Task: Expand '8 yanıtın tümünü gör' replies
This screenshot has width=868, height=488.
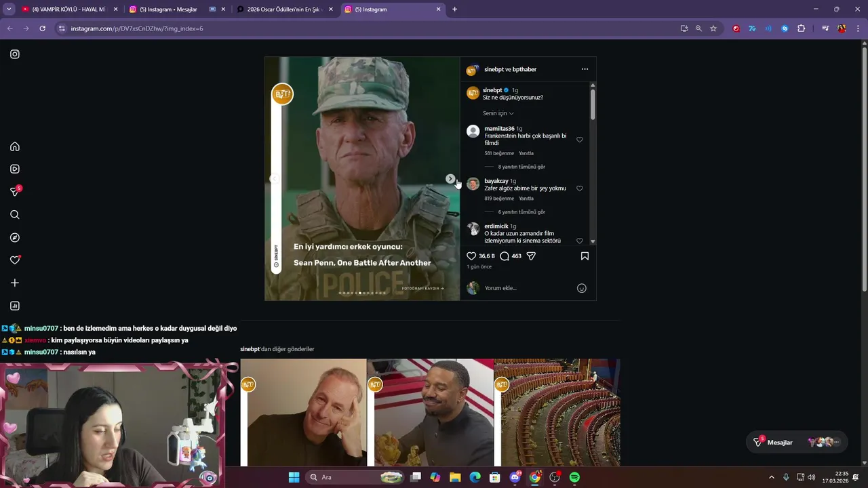Action: pos(521,167)
